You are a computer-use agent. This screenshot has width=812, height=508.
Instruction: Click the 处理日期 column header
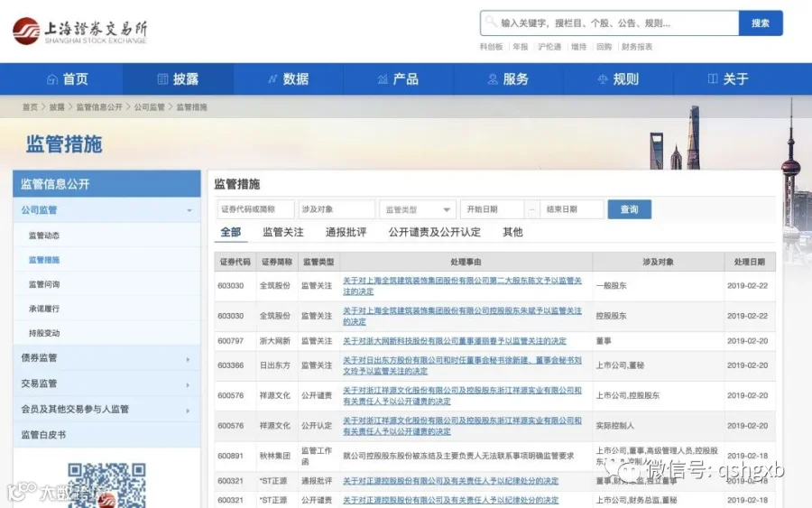point(750,262)
